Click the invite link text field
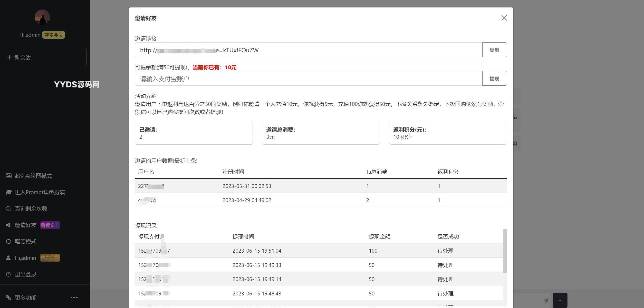This screenshot has height=308, width=644. coord(308,50)
